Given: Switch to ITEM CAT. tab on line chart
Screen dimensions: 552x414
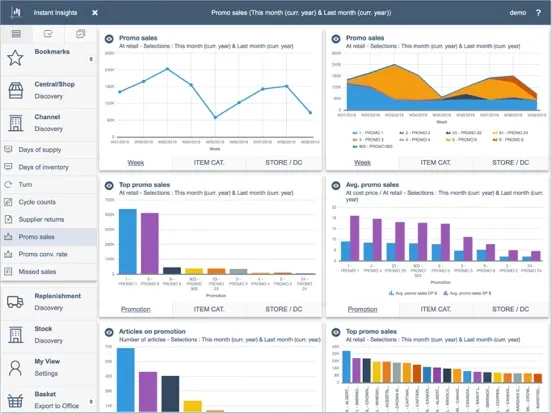Looking at the screenshot, I should click(x=209, y=163).
